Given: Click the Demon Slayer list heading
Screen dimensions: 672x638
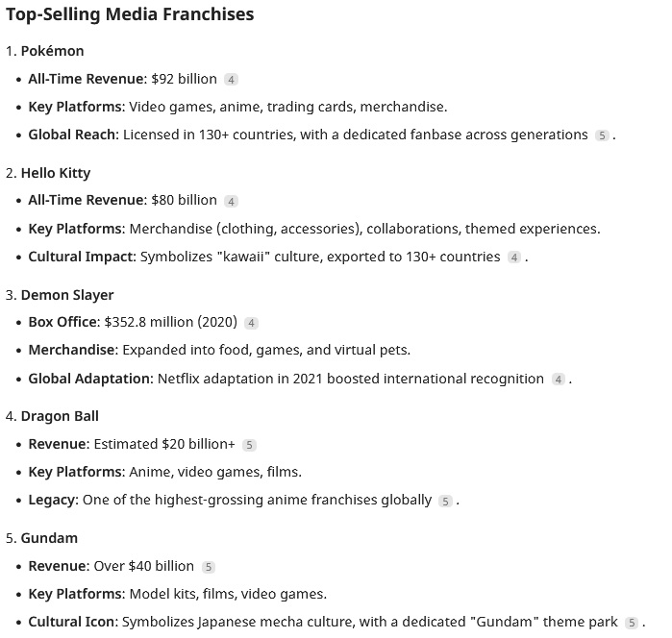Looking at the screenshot, I should (x=67, y=295).
